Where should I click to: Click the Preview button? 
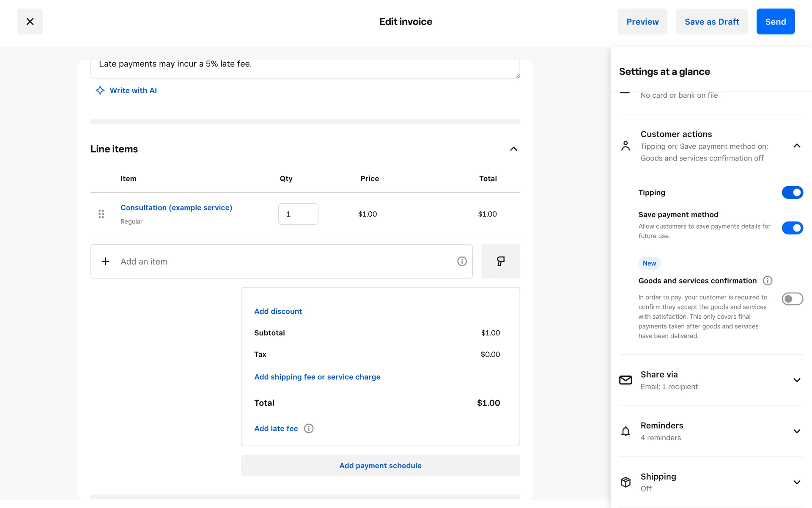(x=642, y=22)
